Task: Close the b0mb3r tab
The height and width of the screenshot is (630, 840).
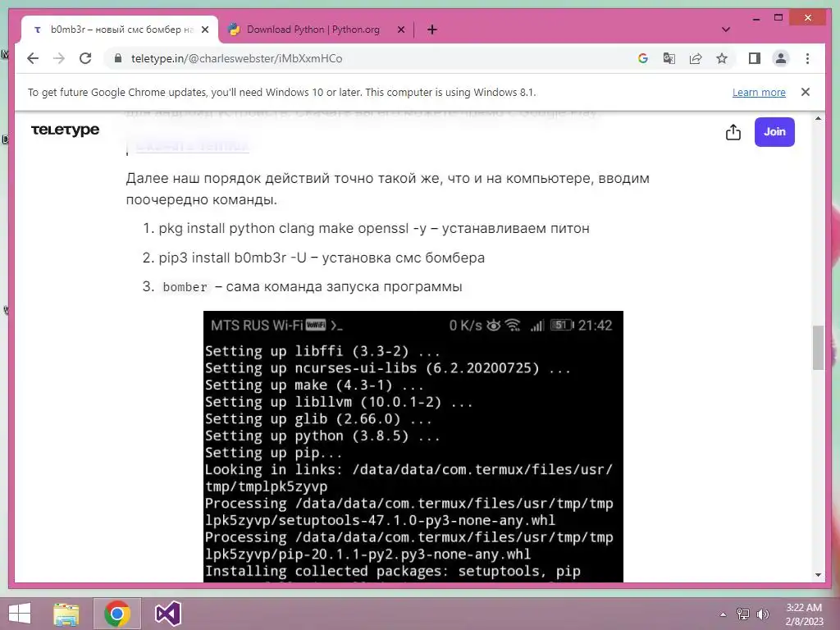Action: point(204,30)
